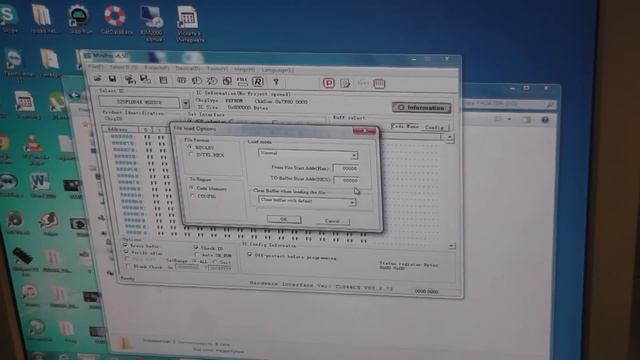Screen dimensions: 640x360
Task: Toggle Off-protect before programming checkbox
Action: click(x=249, y=254)
